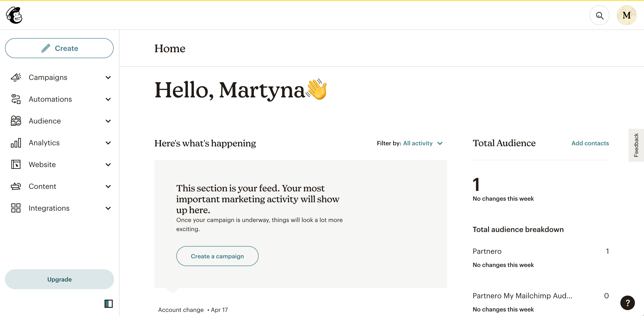Open the Campaigns menu item

[60, 77]
